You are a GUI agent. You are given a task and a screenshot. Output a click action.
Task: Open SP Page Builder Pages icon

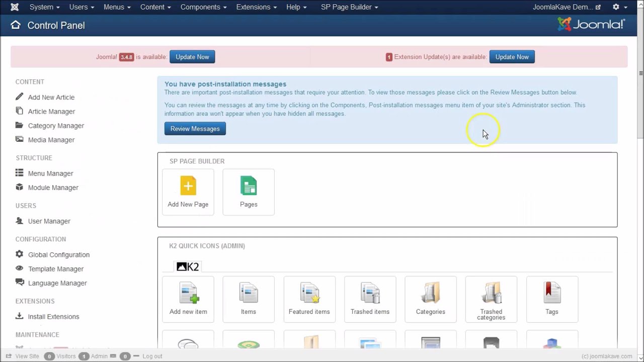coord(249,192)
